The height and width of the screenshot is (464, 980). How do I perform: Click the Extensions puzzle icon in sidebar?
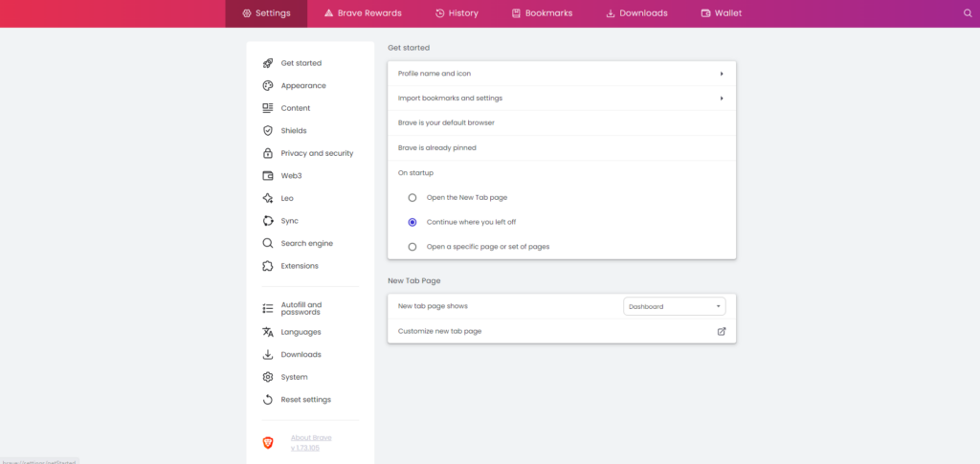[x=268, y=266]
